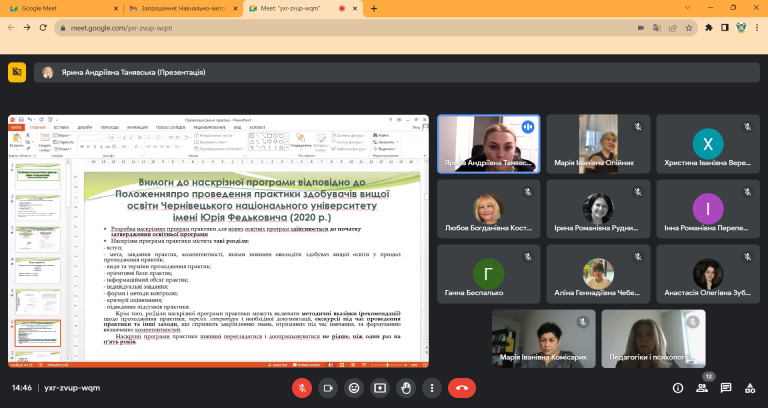Click the muted mic icon on Марія Іванівна Олійник's tile
The width and height of the screenshot is (768, 408).
coord(638,127)
